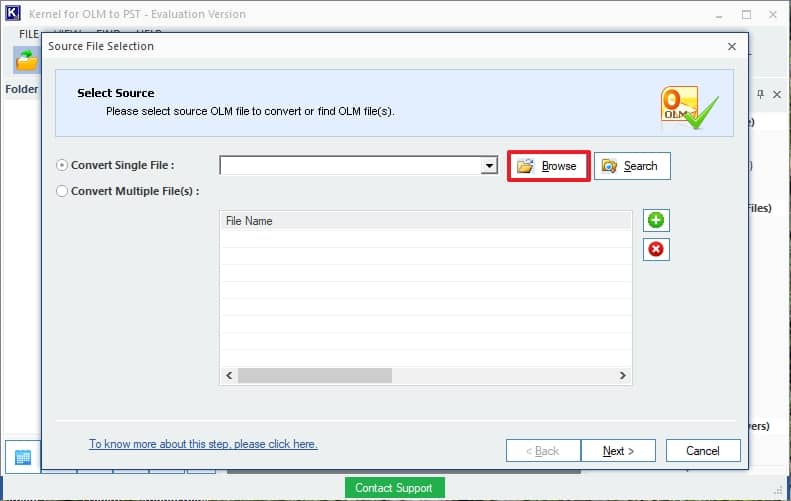
Task: Select Convert Single File radio button
Action: (62, 165)
